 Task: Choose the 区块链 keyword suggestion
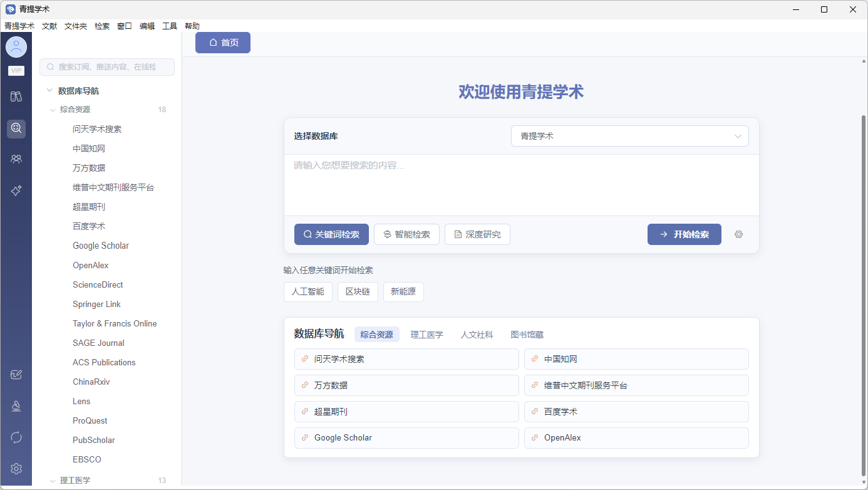[x=358, y=291]
